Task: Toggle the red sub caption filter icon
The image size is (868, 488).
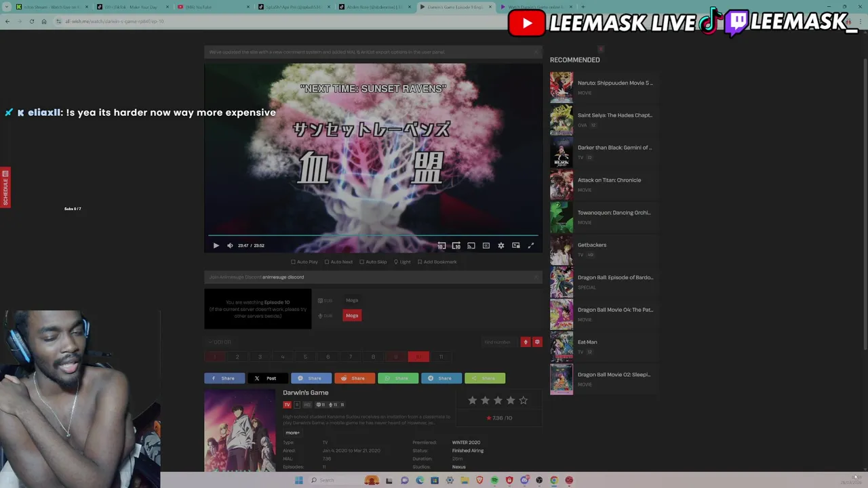Action: (537, 342)
